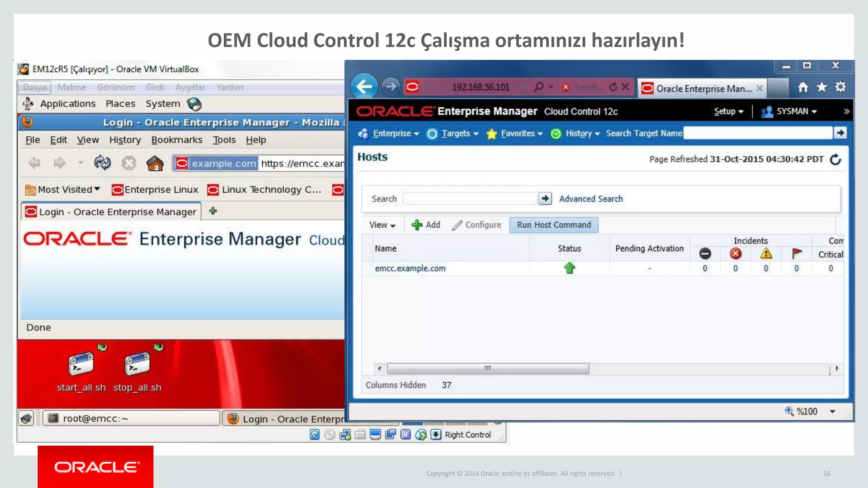Viewport: 868px width, 488px height.
Task: Click the green Add plus icon
Action: [417, 225]
